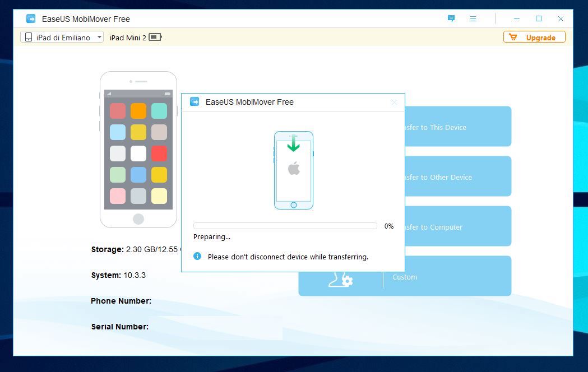Click the Custom gear and cable icon

341,280
